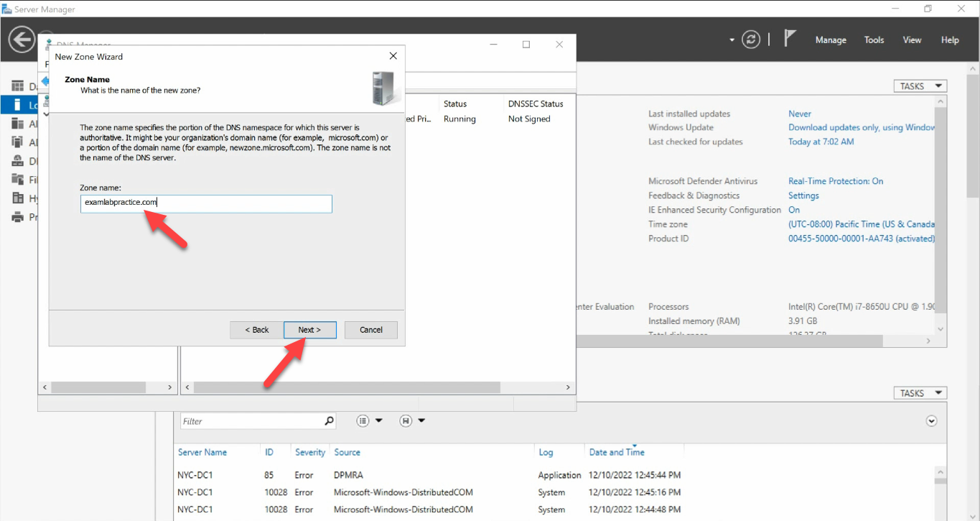The image size is (980, 521).
Task: Click the '3.91 GB' installed memory value
Action: click(x=804, y=321)
